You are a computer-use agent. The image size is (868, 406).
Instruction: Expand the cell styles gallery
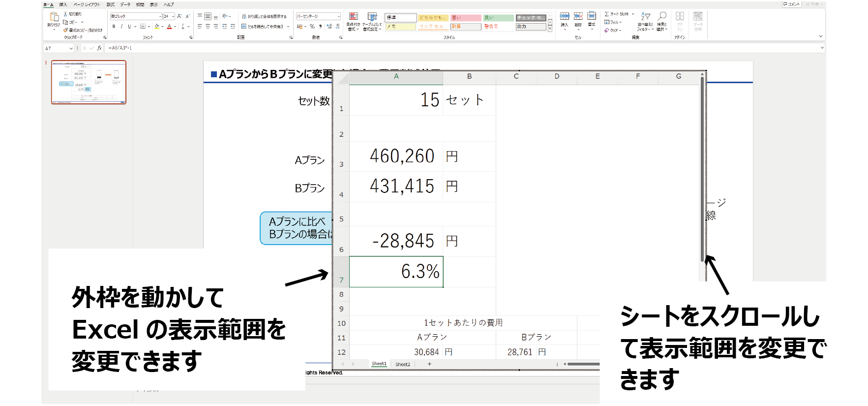[x=550, y=29]
